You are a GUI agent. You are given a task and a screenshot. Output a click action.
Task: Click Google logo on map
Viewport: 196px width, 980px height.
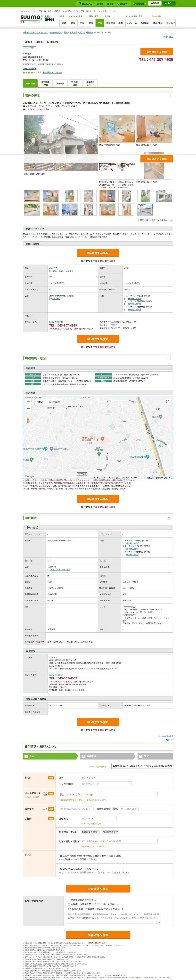coord(29,476)
